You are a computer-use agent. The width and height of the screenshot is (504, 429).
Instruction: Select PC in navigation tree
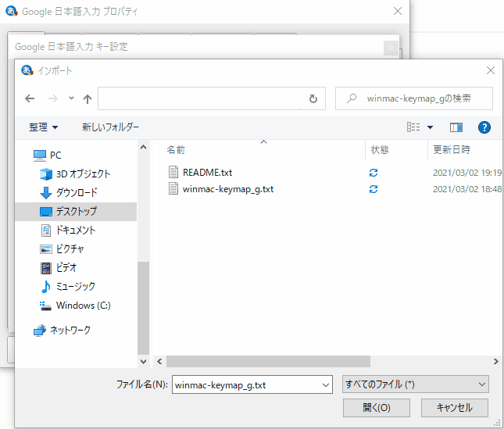(x=48, y=156)
